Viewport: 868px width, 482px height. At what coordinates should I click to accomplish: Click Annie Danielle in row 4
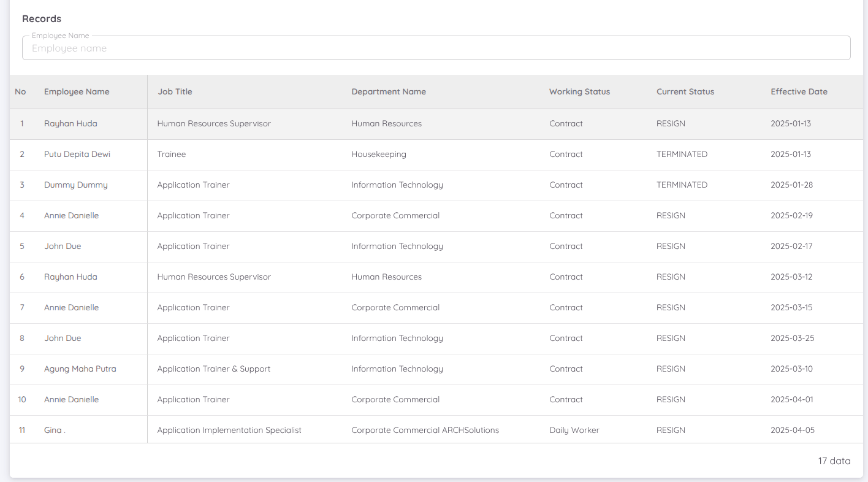(71, 215)
